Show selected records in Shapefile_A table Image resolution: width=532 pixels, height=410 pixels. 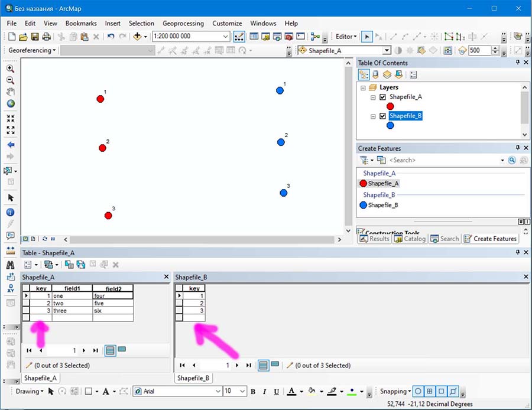[x=122, y=349]
